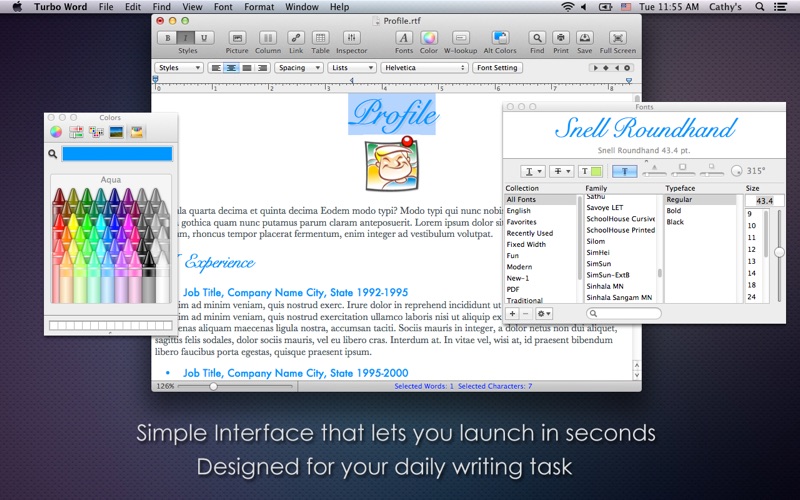Screen dimensions: 800x500
Task: Click the Full Screen toolbar icon
Action: pyautogui.click(x=617, y=38)
